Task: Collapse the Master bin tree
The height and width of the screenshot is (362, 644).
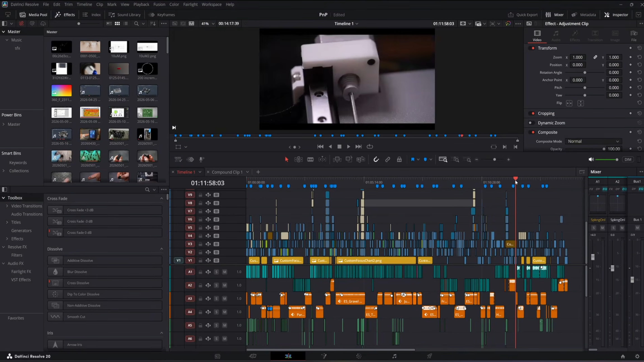Action: point(3,32)
